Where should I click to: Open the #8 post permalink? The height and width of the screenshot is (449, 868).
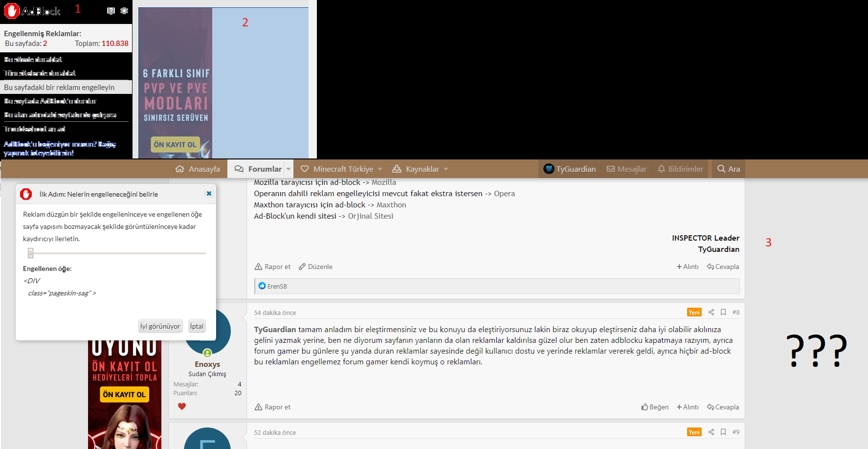(x=736, y=312)
